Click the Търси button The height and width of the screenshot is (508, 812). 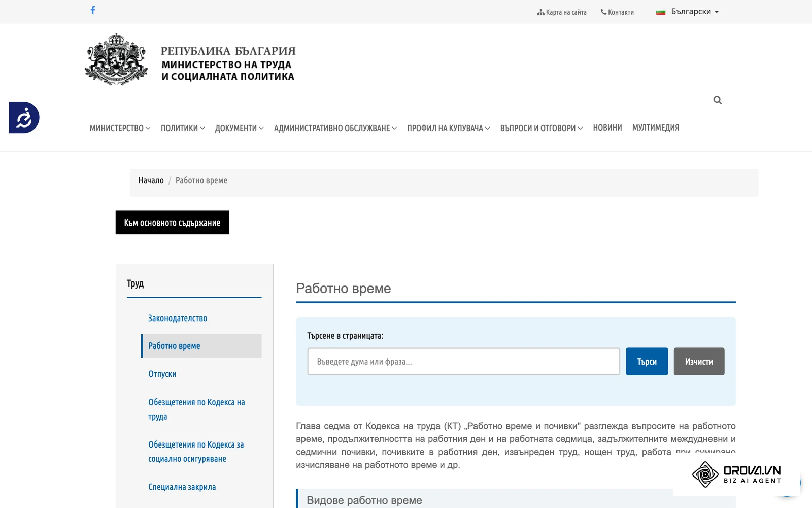click(x=647, y=362)
